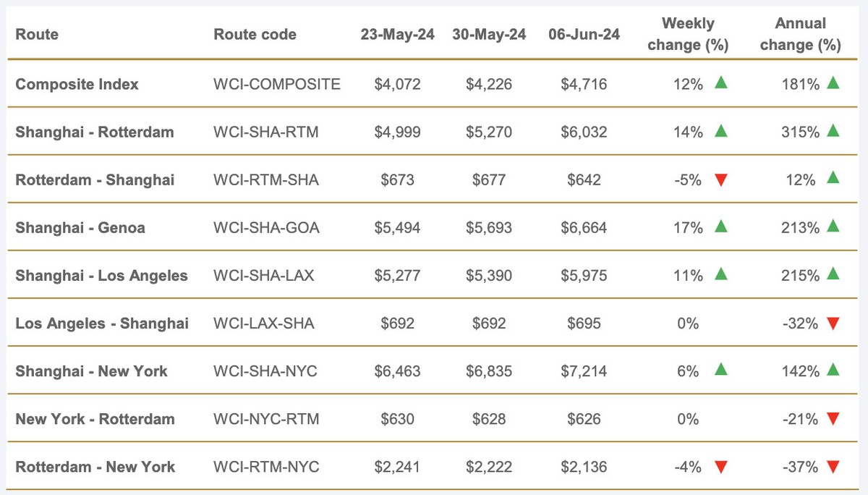The height and width of the screenshot is (495, 868).
Task: Select the Los Angeles - Shanghai route name
Action: pos(102,323)
